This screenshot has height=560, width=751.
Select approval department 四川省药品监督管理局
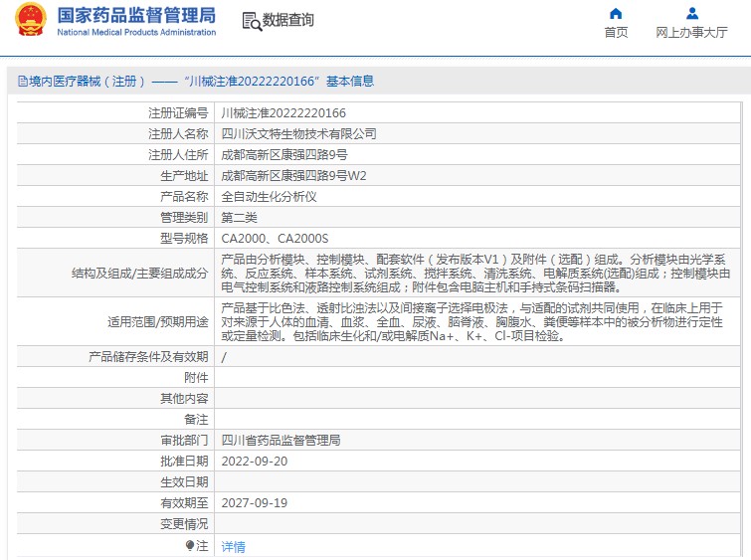click(x=281, y=441)
